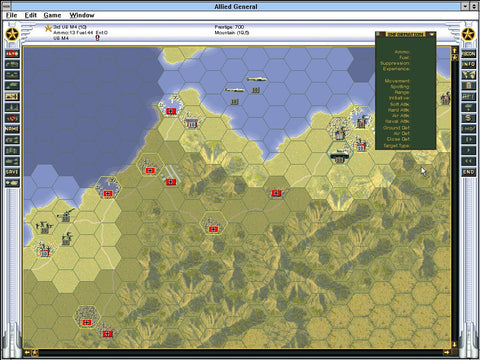Click the END turn button
This screenshot has width=480, height=360.
click(468, 172)
